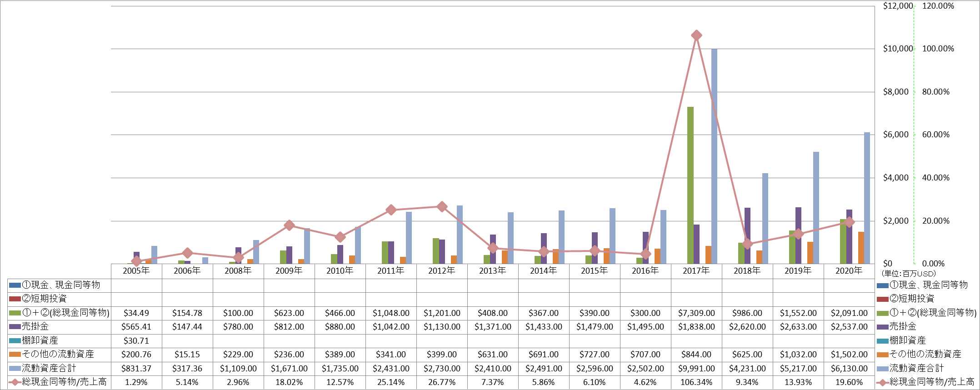The height and width of the screenshot is (390, 980).
Task: Click the $6,000 value axis label
Action: tap(896, 135)
